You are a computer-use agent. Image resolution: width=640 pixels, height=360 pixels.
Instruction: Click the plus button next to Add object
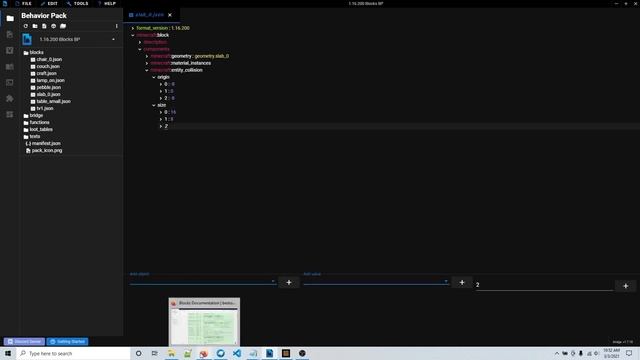[289, 282]
